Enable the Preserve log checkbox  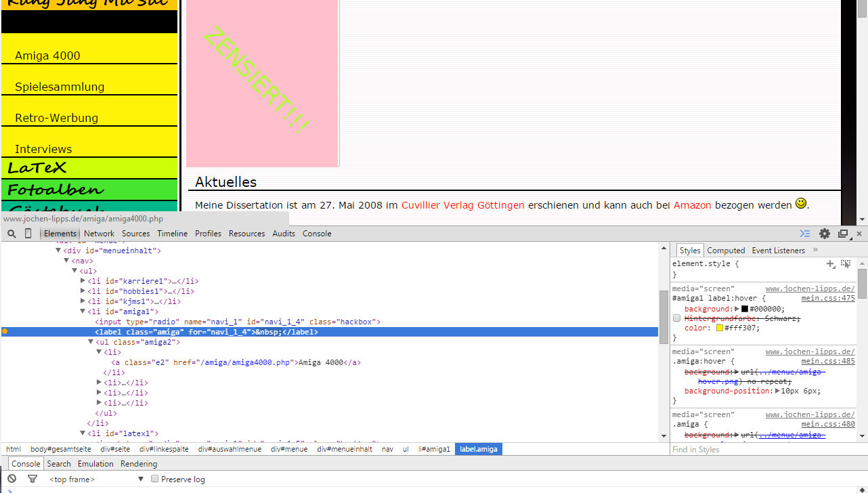pyautogui.click(x=154, y=479)
